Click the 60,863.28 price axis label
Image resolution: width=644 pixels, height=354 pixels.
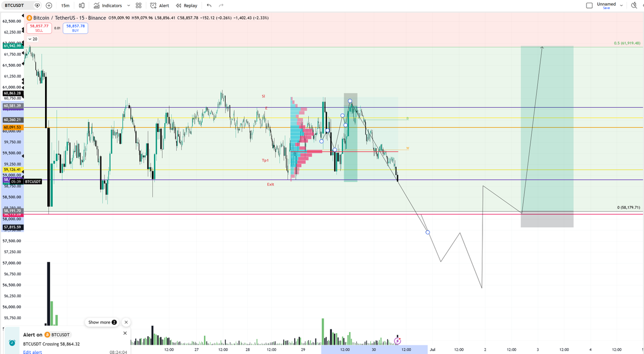pos(12,93)
